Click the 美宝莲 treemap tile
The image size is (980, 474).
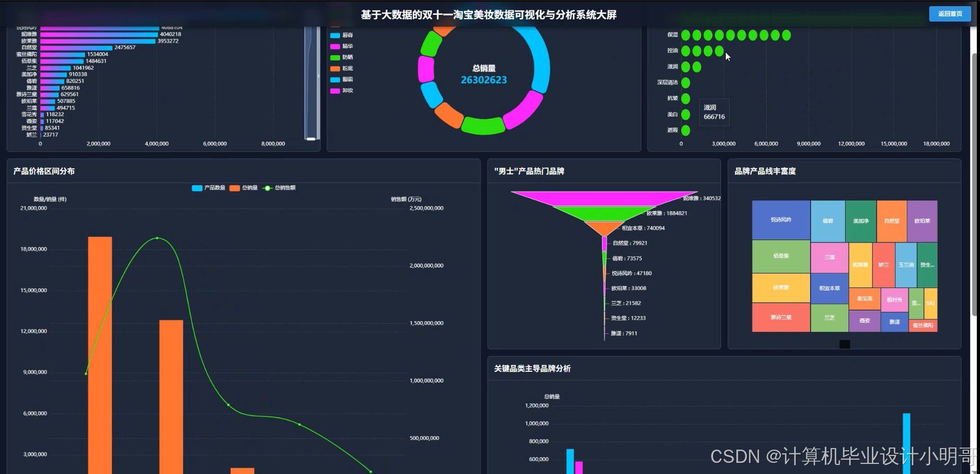coord(865,299)
